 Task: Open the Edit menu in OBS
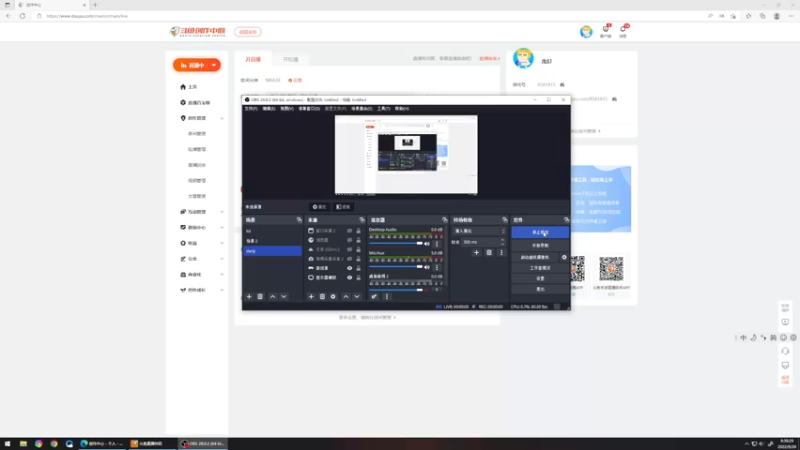tap(269, 109)
